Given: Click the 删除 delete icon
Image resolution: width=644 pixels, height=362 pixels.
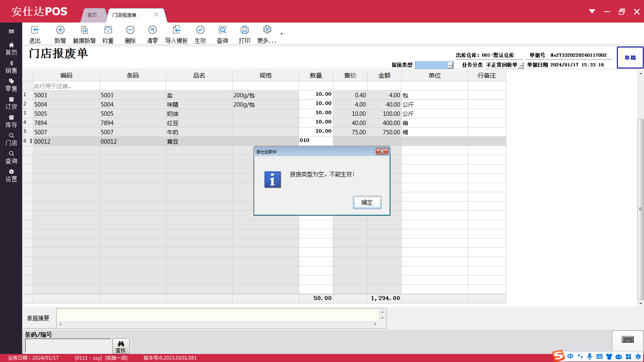Looking at the screenshot, I should tap(130, 30).
